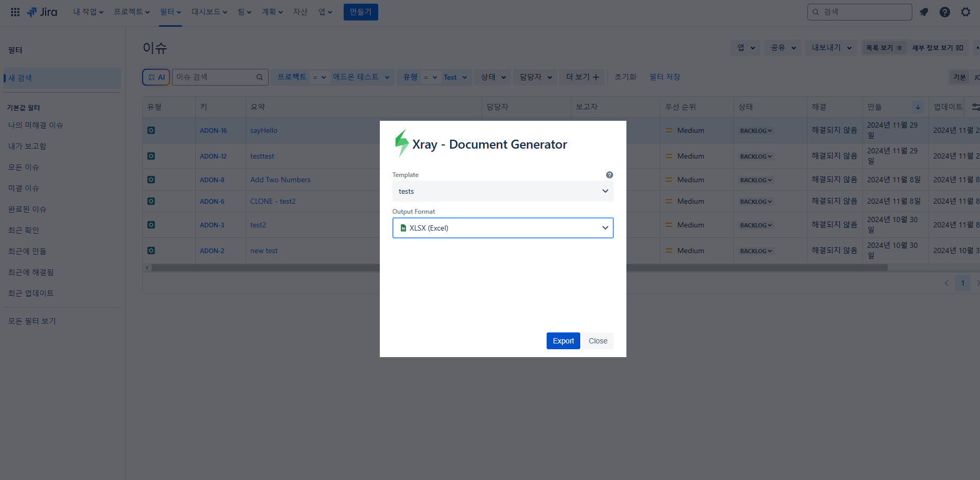Open the 자산 menu item

(300, 12)
